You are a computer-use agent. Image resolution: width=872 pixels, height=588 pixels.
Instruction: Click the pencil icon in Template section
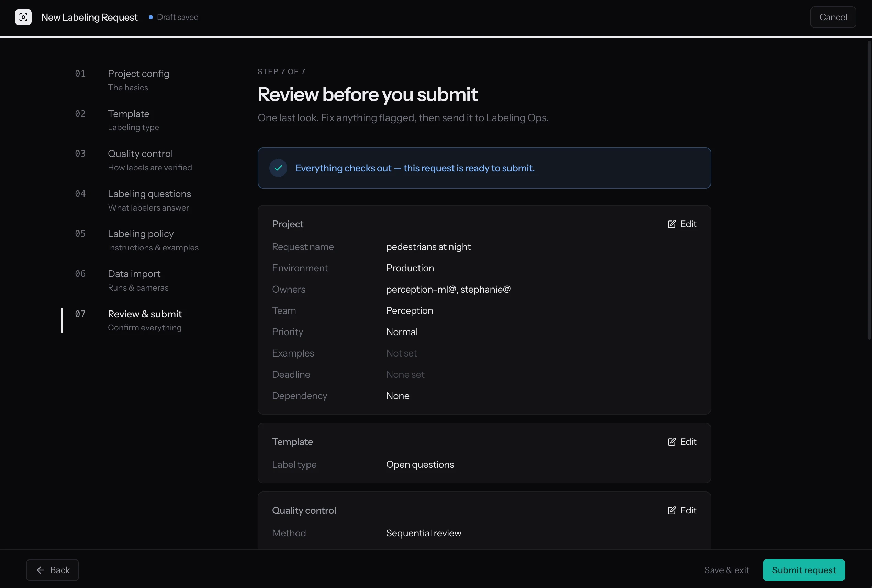pyautogui.click(x=672, y=442)
